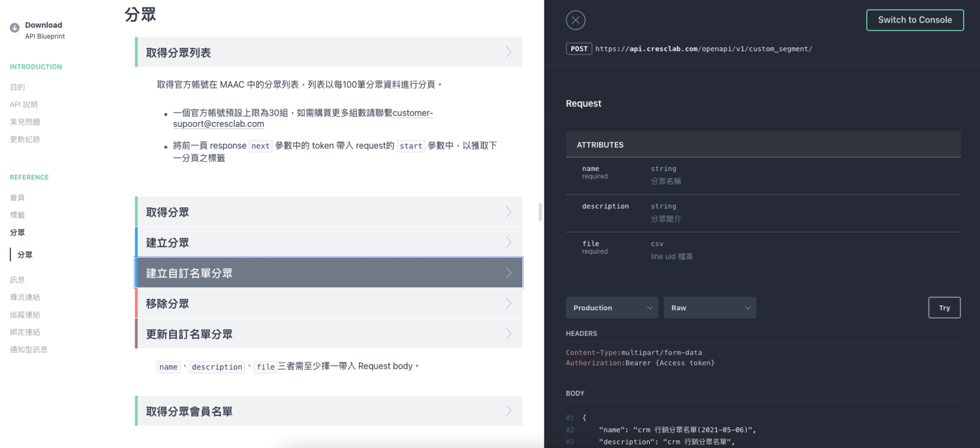Open the 追蹤連結 sidebar item
The width and height of the screenshot is (980, 448).
[25, 315]
